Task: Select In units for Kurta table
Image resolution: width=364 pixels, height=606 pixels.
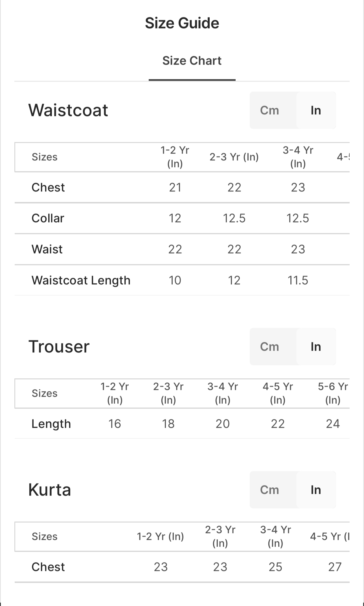Action: 316,490
